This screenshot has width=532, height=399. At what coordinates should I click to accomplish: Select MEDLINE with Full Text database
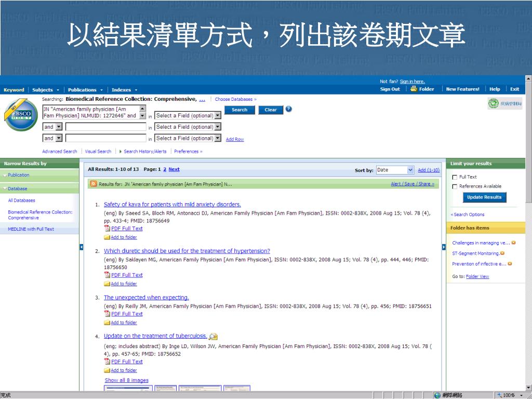tap(31, 229)
